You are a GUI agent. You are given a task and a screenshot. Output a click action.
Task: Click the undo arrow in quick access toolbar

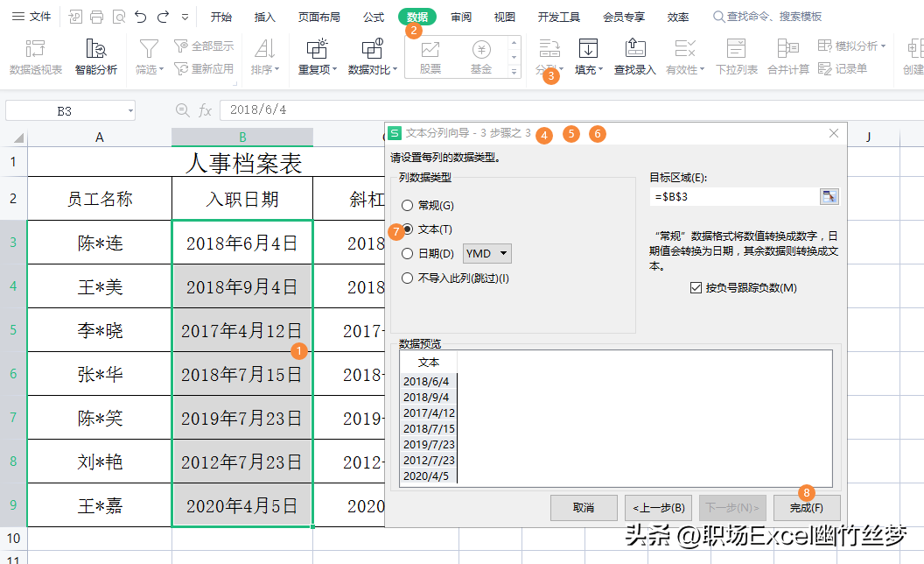pyautogui.click(x=140, y=18)
